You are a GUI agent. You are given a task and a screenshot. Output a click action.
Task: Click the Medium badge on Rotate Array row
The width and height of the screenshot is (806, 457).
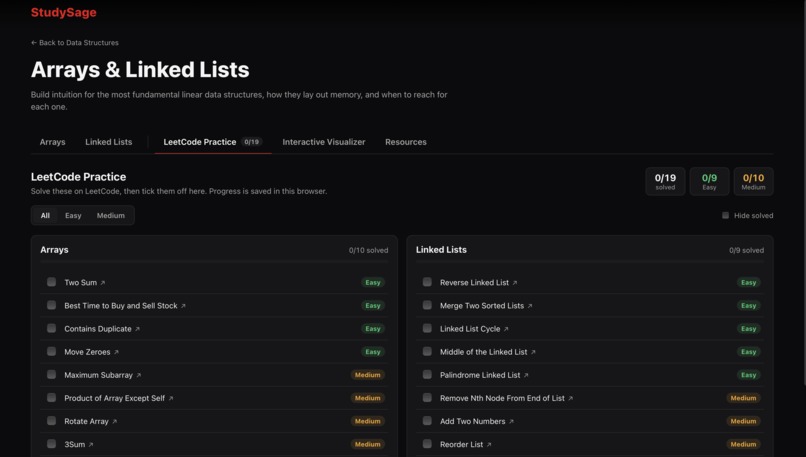pos(368,422)
